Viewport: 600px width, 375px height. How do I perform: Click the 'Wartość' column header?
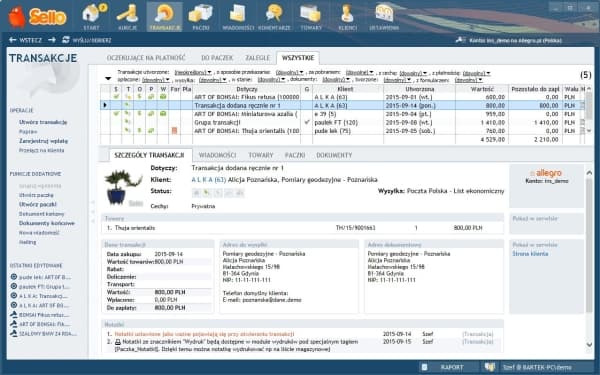click(481, 89)
